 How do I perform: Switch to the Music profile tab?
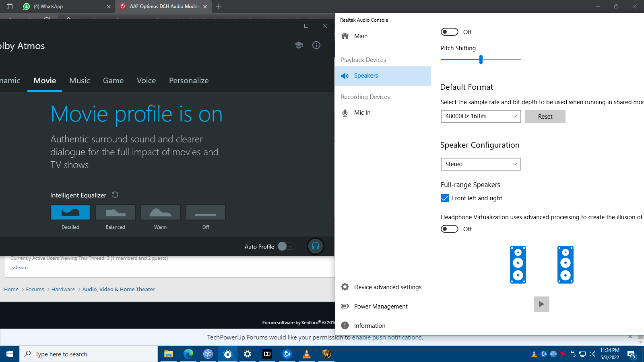click(x=80, y=80)
